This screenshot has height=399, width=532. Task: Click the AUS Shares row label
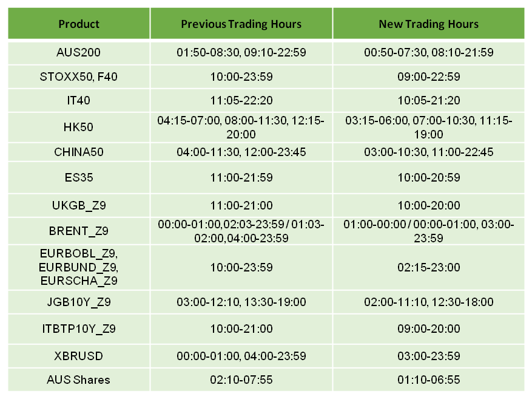(x=79, y=380)
